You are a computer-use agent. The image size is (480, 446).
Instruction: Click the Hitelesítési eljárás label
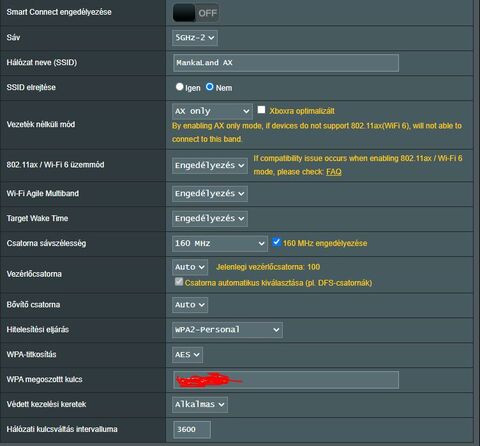click(38, 330)
